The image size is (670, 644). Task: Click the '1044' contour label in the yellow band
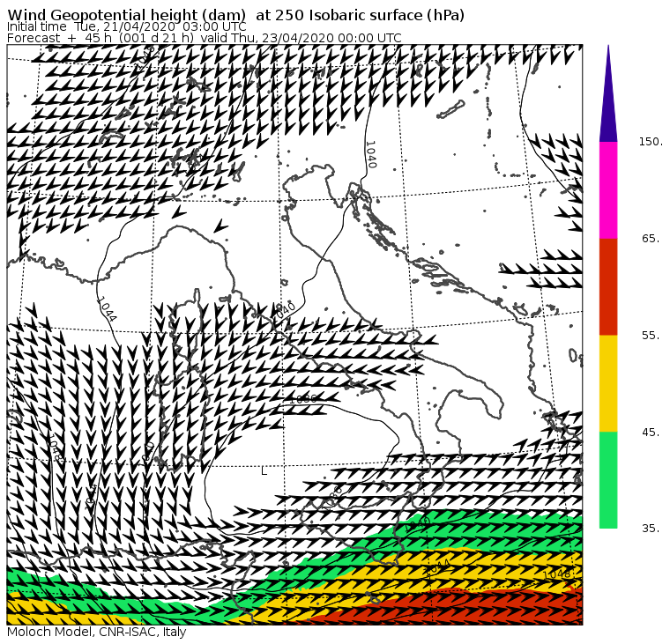click(436, 567)
